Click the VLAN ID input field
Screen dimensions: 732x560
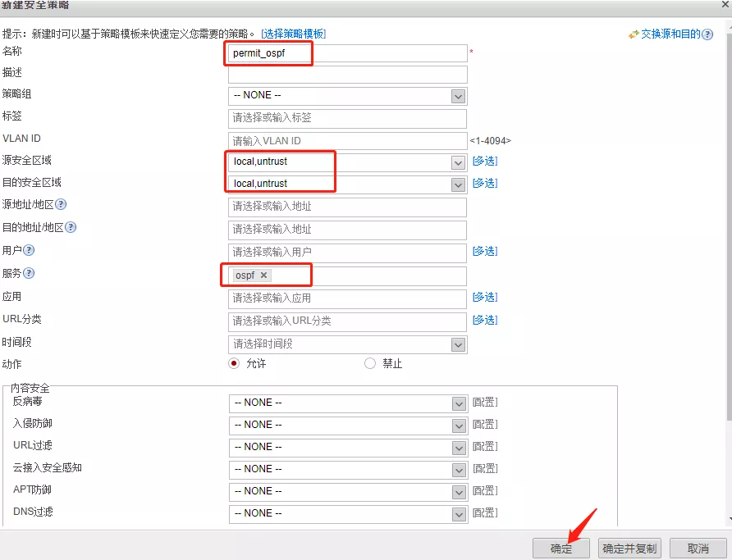tap(347, 141)
